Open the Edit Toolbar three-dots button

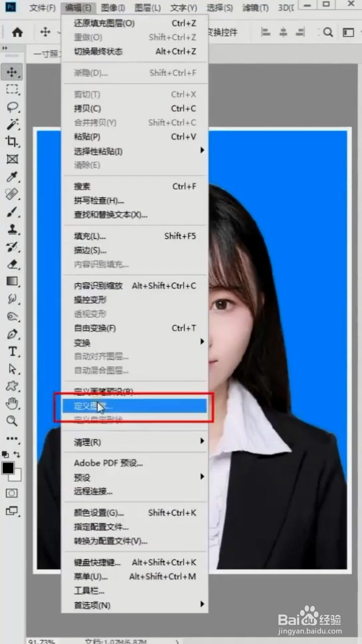pos(12,438)
